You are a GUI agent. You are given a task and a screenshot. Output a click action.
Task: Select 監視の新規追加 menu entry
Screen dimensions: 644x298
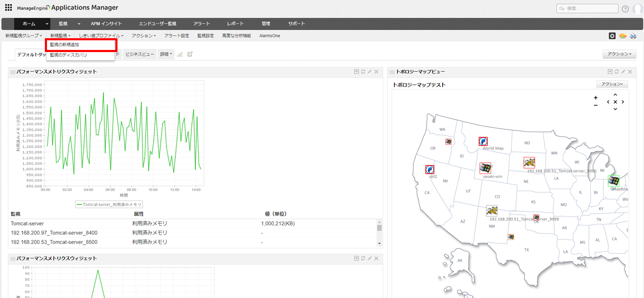click(81, 44)
